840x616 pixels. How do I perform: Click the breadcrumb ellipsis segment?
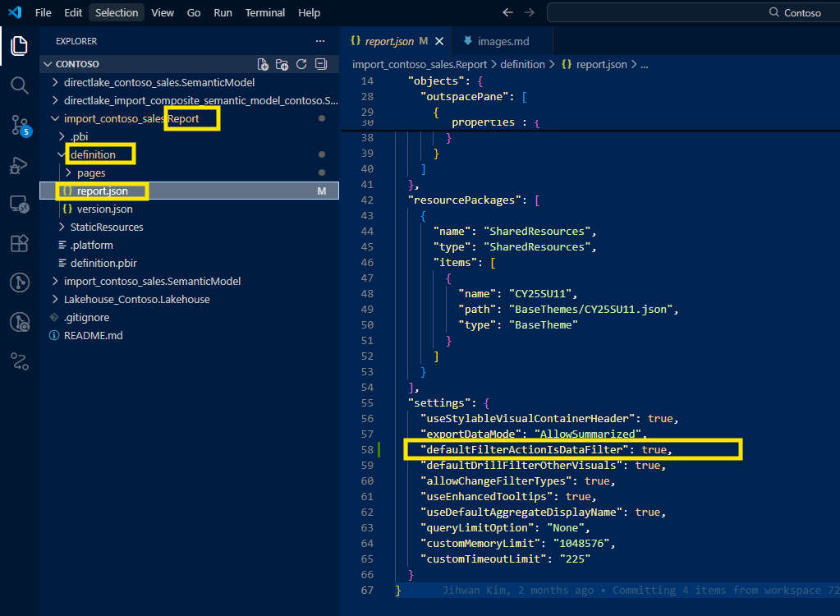[644, 65]
